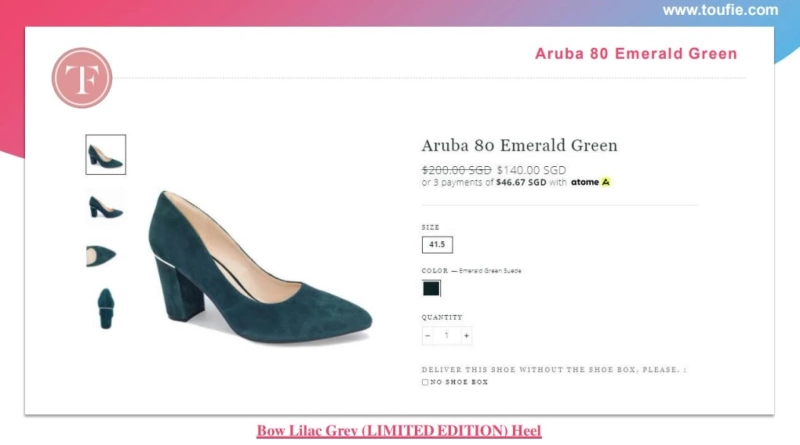Click the struck-through $200.00 SGD price
The image size is (800, 445).
[457, 170]
